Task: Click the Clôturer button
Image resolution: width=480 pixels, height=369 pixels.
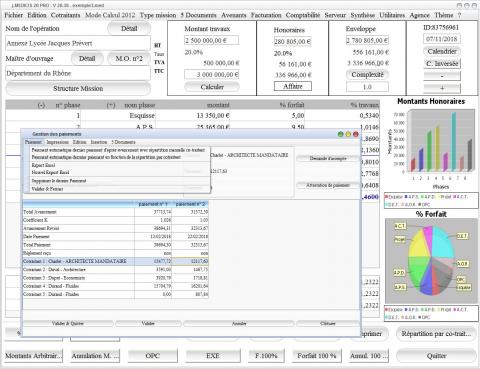Action: tap(328, 324)
